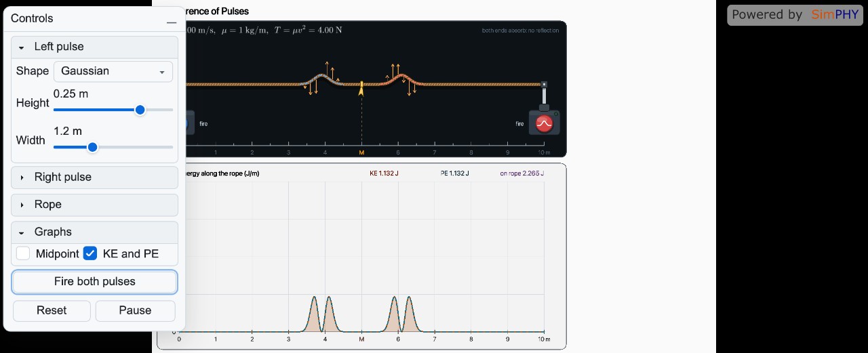Click the 10 m label on energy graph axis
868x353 pixels.
click(x=544, y=339)
